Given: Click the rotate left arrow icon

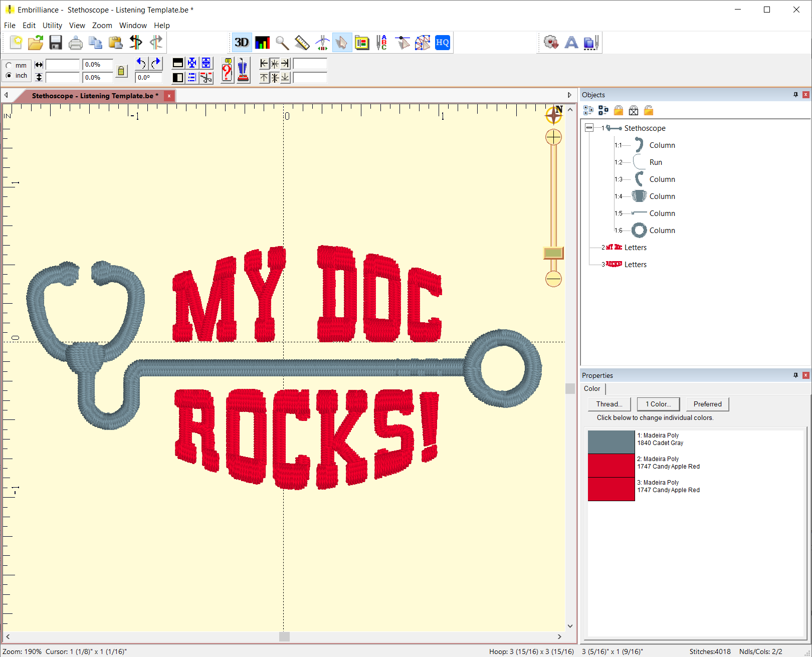Looking at the screenshot, I should (x=141, y=63).
